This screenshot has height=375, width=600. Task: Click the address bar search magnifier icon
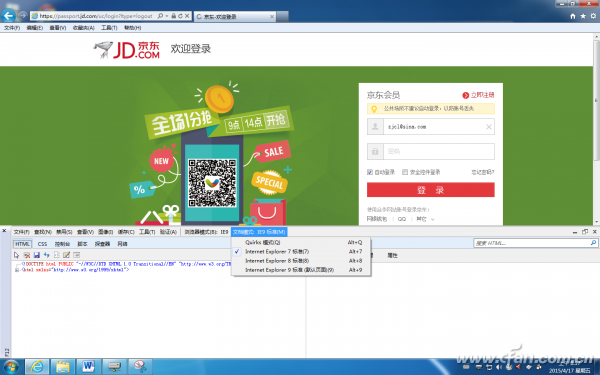[x=160, y=16]
